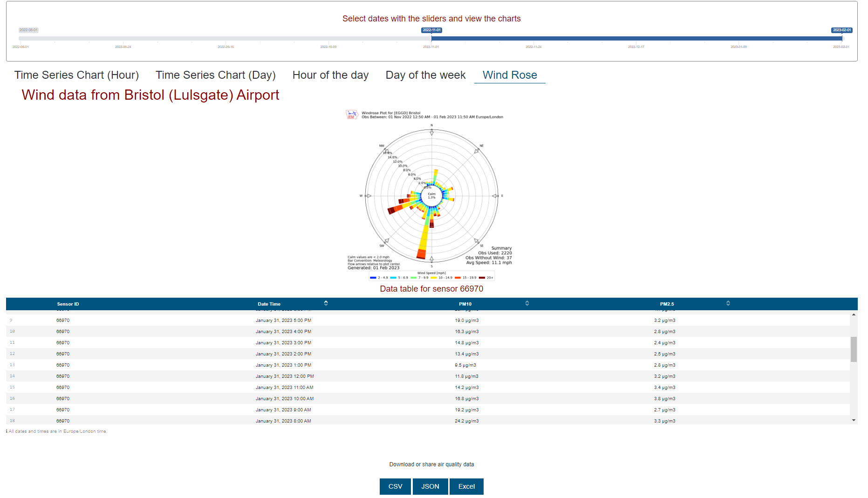The width and height of the screenshot is (868, 498).
Task: Sort table by PM2.5 column
Action: (x=728, y=303)
